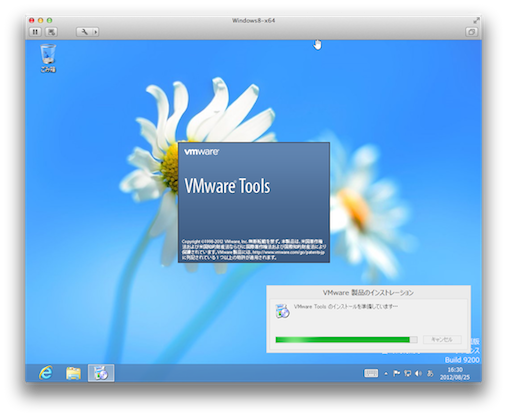Show hidden tray icons arrow

tap(386, 374)
